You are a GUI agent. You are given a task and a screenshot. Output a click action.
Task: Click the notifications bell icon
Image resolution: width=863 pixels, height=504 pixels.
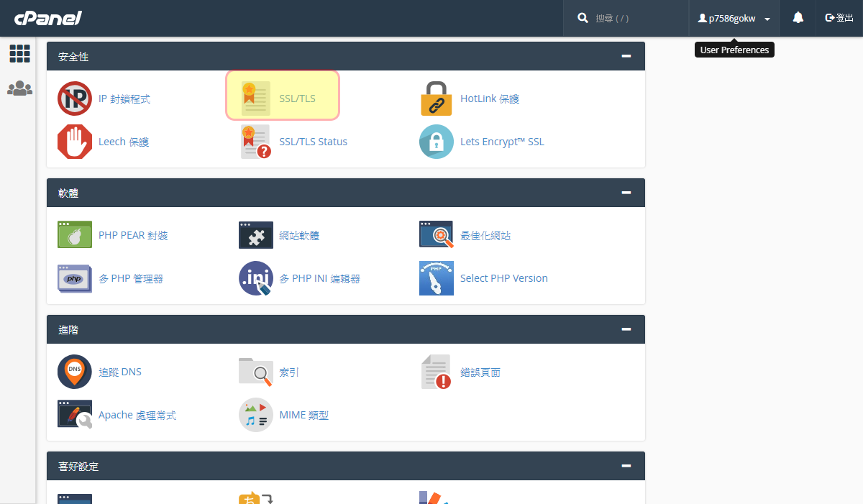[x=798, y=18]
